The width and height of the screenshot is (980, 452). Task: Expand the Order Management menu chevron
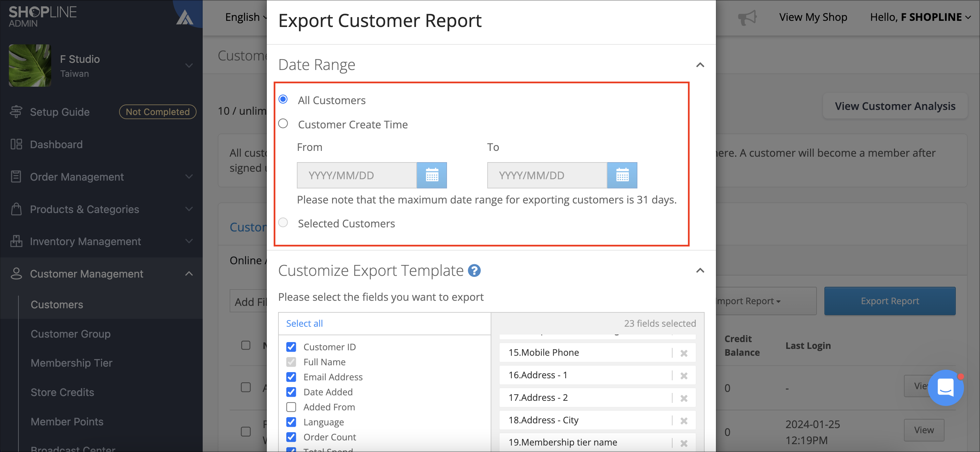(x=189, y=176)
